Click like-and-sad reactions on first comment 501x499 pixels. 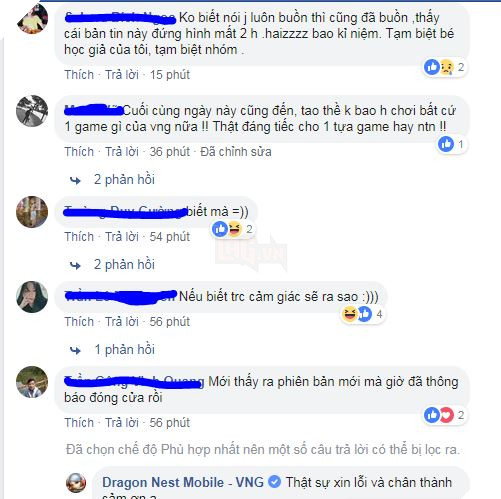coord(444,67)
